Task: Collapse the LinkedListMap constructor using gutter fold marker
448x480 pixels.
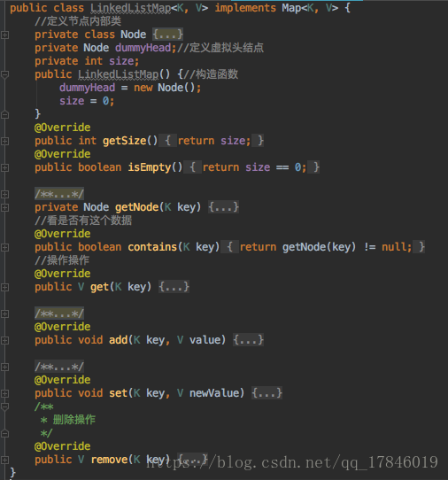Action: point(4,74)
